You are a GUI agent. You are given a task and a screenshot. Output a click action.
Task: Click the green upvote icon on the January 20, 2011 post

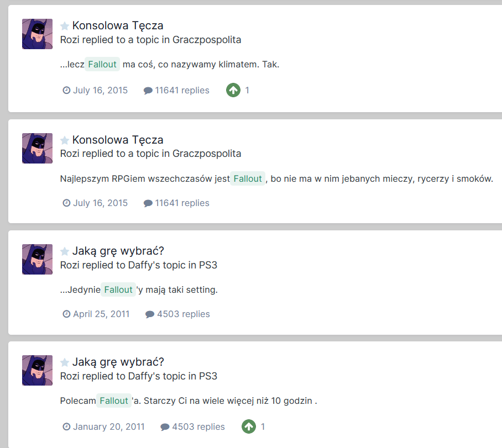[x=249, y=426]
